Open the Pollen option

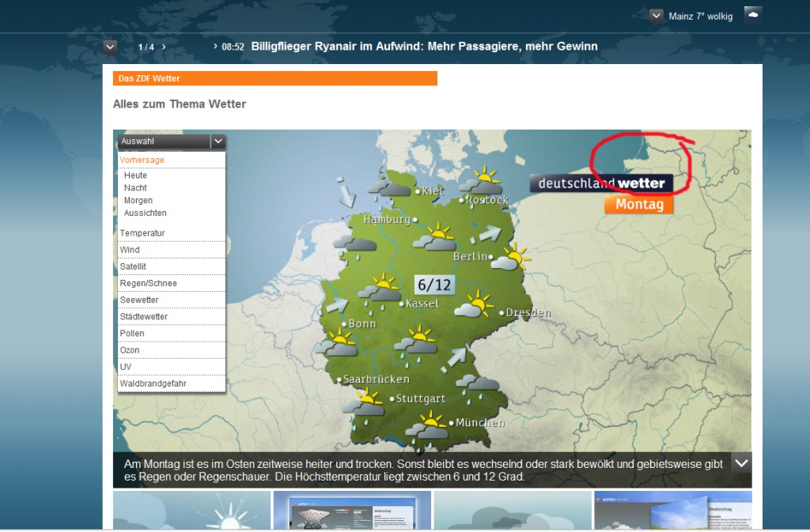[x=172, y=334]
